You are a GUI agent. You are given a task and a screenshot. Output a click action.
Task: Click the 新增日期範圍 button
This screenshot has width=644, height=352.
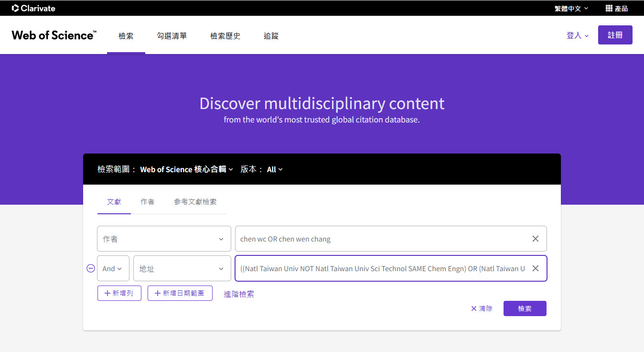(x=180, y=293)
